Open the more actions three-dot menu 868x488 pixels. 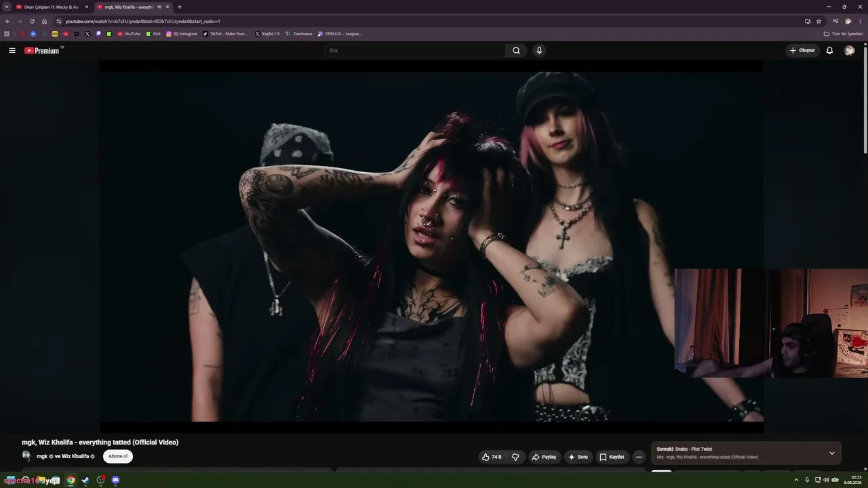(639, 457)
